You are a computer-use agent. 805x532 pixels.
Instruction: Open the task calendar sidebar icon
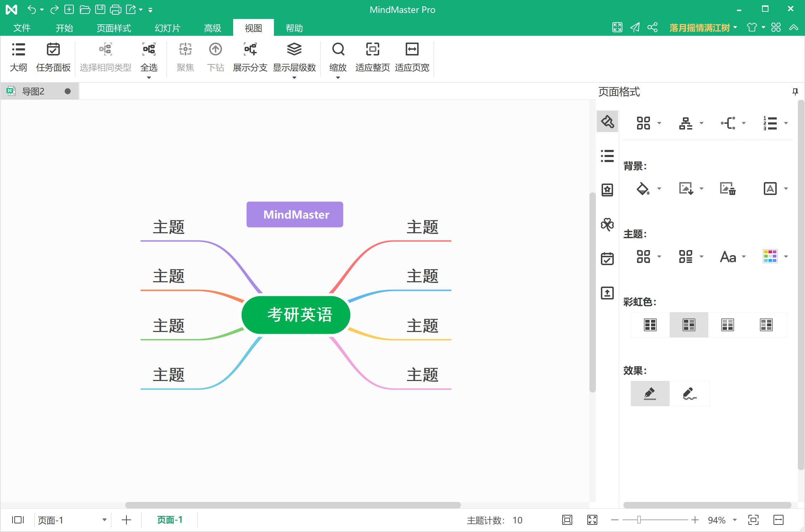[607, 258]
